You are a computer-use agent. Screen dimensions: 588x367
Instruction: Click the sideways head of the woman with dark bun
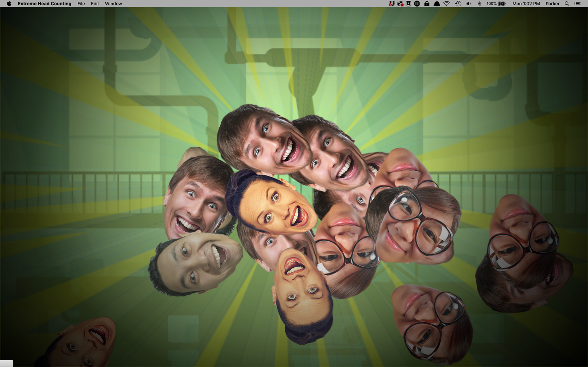point(272,202)
